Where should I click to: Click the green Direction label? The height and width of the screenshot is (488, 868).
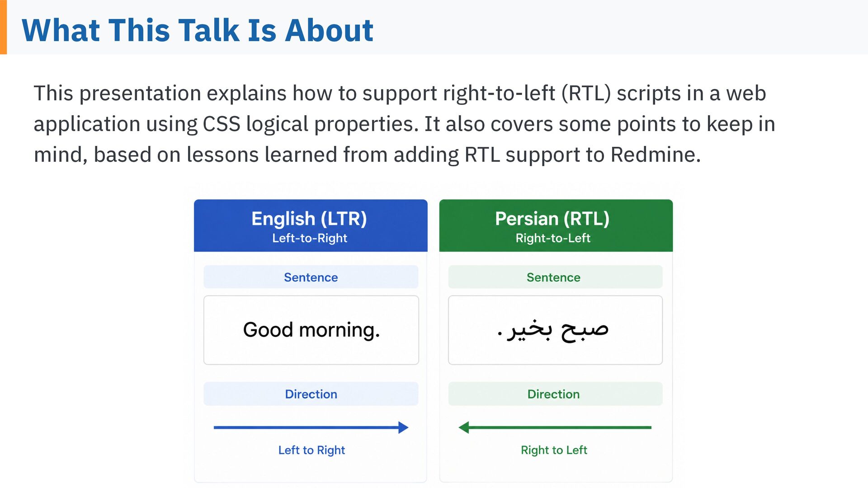point(555,394)
